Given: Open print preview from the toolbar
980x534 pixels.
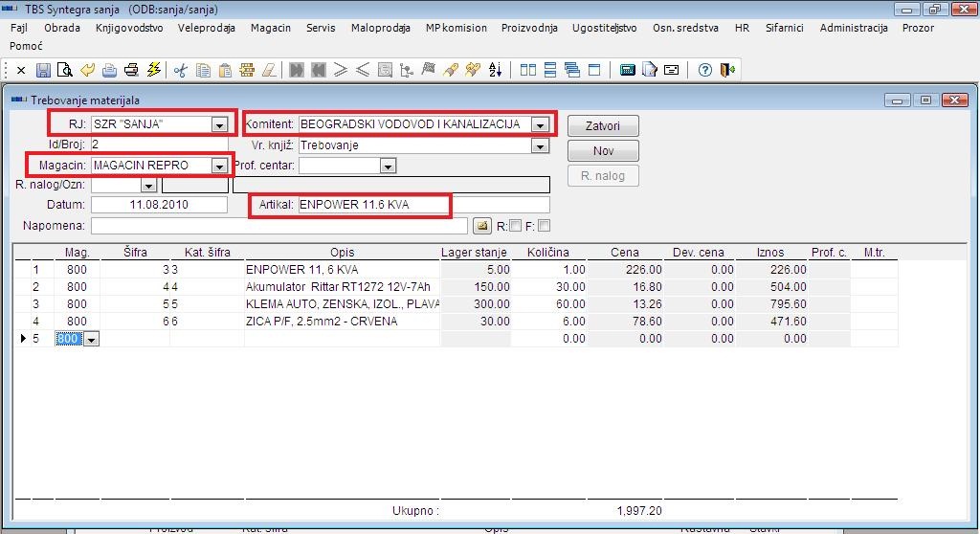Looking at the screenshot, I should 64,70.
